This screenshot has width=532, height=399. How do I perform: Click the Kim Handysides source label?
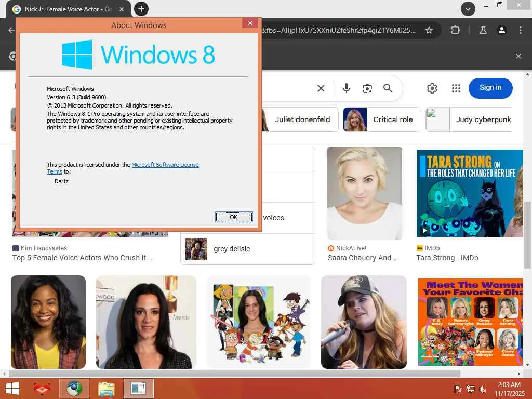click(x=44, y=248)
